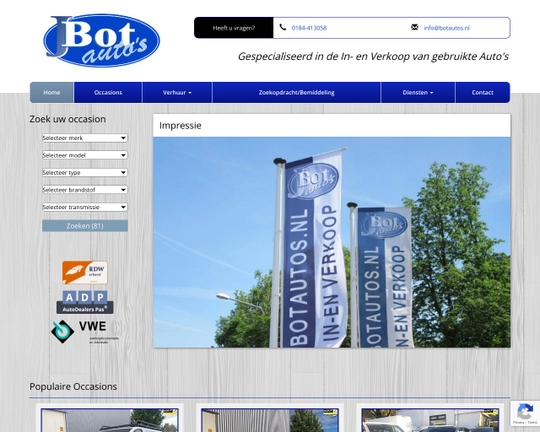Open the middle popular occasion thumbnail

coord(270,420)
